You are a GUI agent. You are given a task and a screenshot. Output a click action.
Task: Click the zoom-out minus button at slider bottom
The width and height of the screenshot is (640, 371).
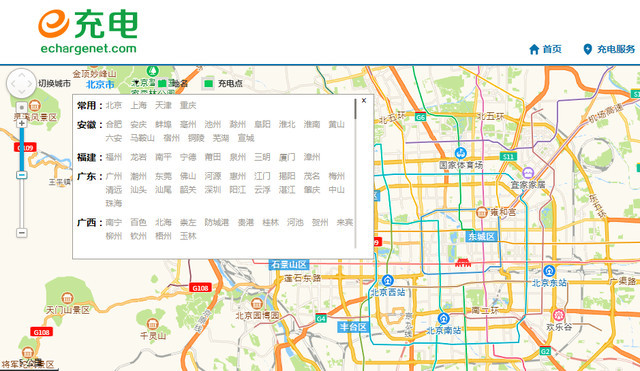tap(22, 233)
